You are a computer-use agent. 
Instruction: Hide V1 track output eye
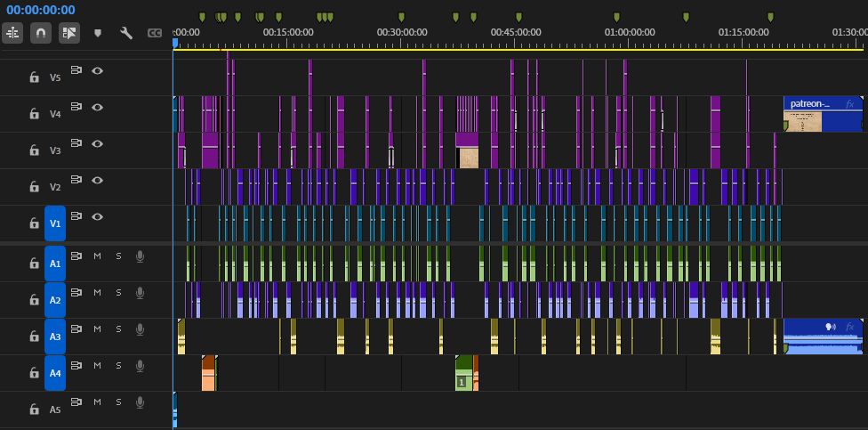(98, 216)
